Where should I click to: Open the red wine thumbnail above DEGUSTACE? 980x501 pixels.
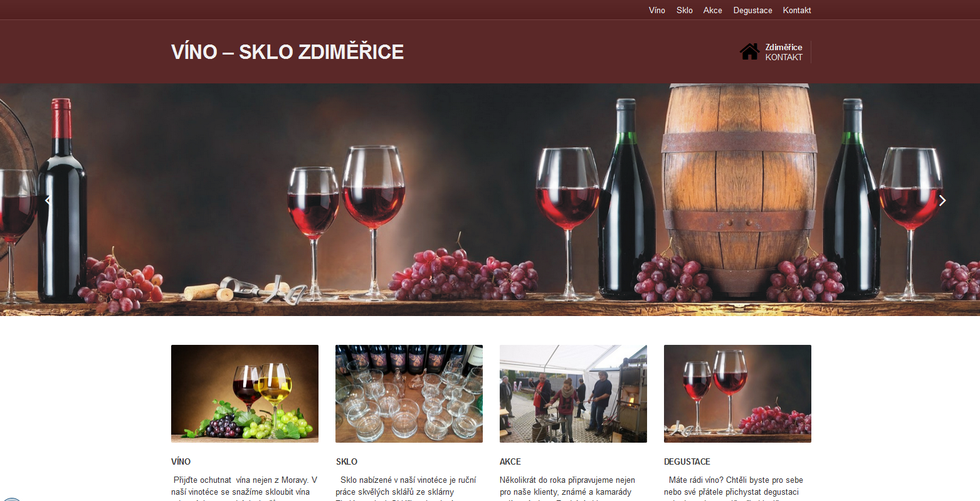pos(737,394)
